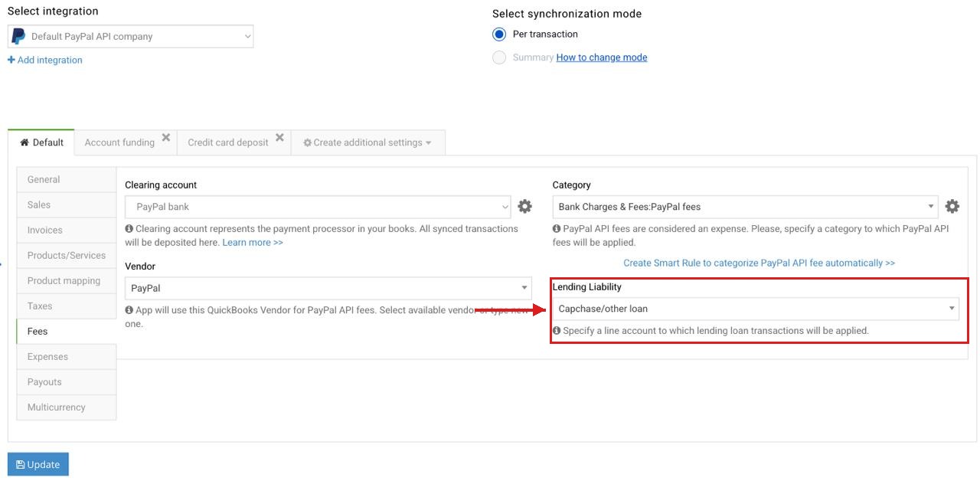Viewport: 980px width, 494px height.
Task: Close the Account funding tab
Action: coord(165,138)
